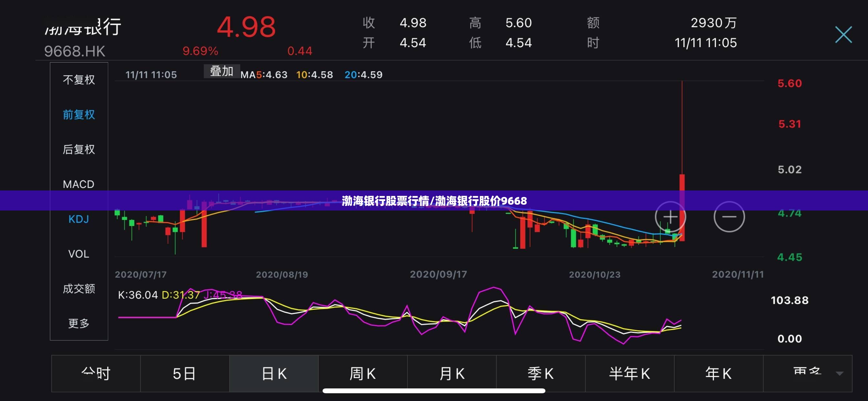Zoom in chart with plus circle
Viewport: 868px width, 401px height.
[x=670, y=217]
